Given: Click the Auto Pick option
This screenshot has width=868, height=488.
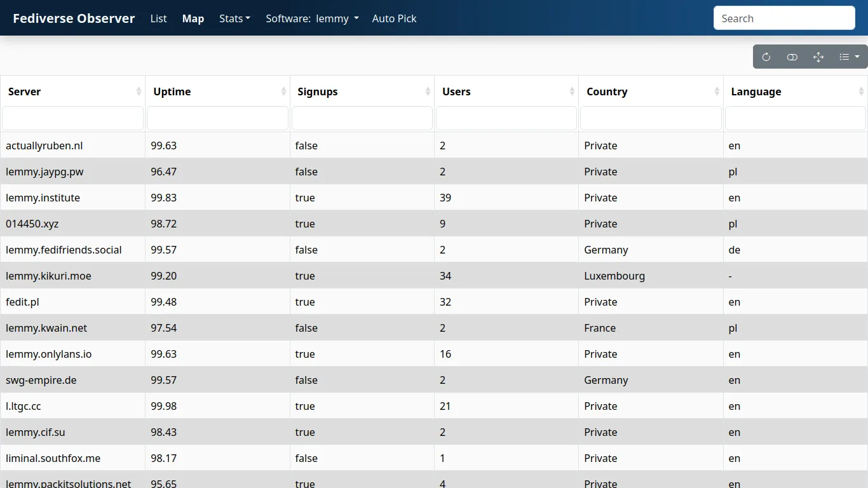Looking at the screenshot, I should click(394, 18).
